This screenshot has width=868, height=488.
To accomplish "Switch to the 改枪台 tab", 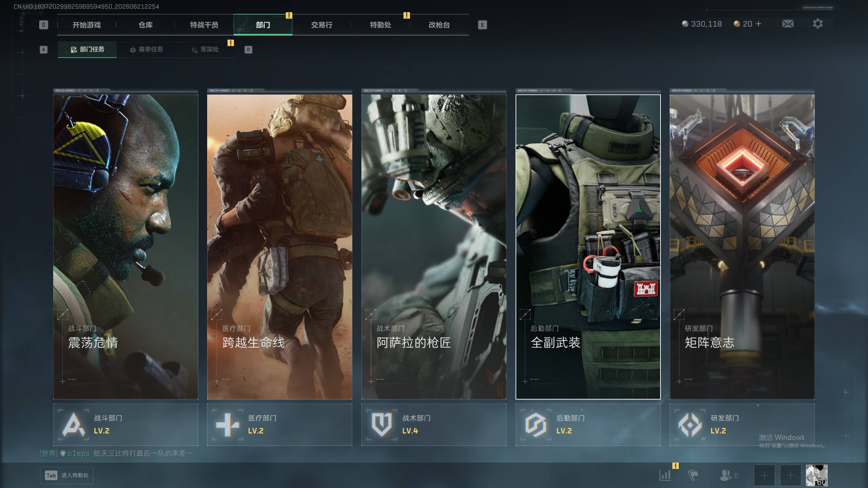I will click(x=439, y=25).
